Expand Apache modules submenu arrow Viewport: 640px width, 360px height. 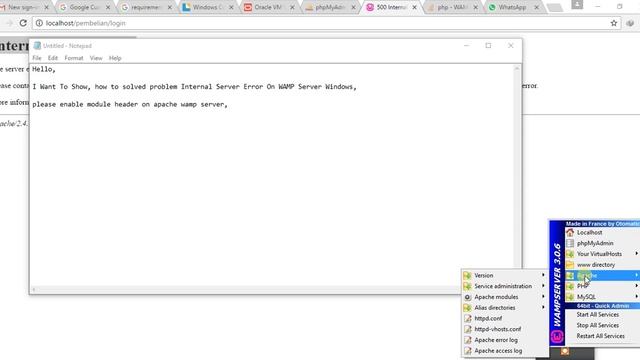(x=543, y=296)
